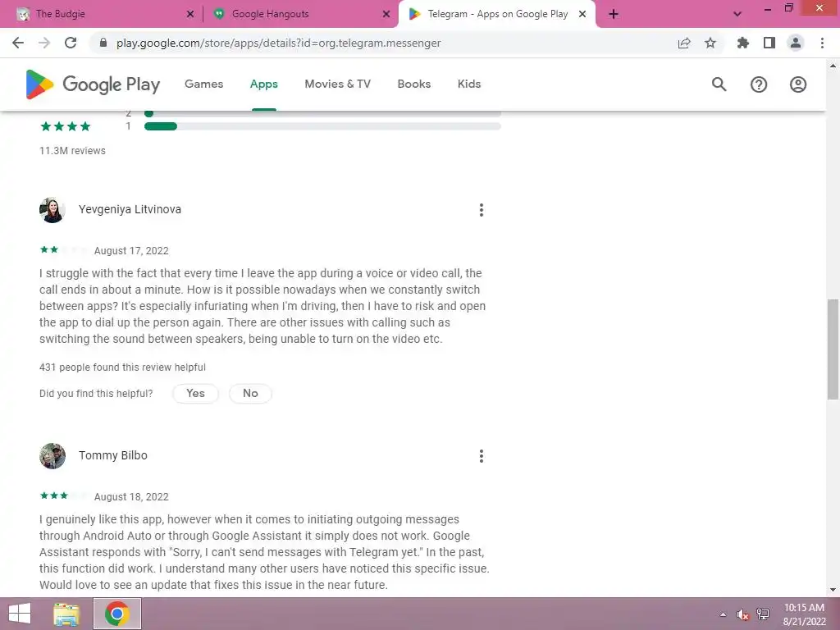This screenshot has height=630, width=840.
Task: Share this page via toolbar icon
Action: [684, 43]
